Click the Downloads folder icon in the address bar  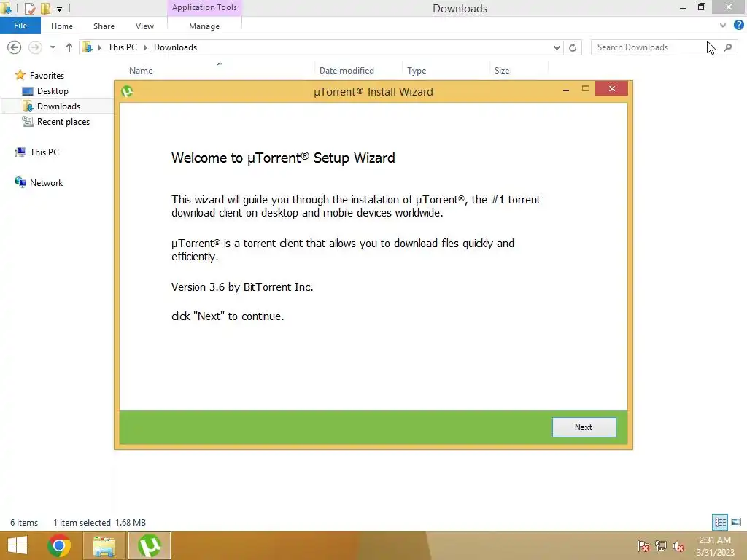[x=88, y=47]
